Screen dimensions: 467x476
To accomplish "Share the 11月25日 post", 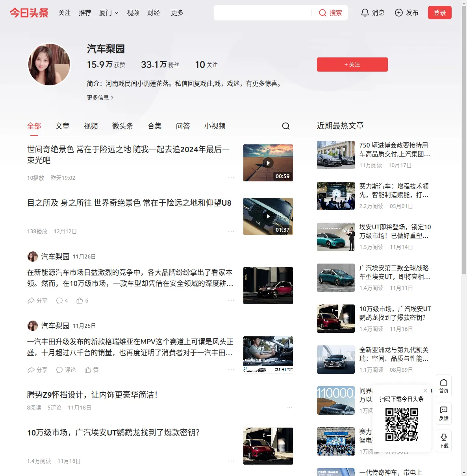I will tap(37, 370).
